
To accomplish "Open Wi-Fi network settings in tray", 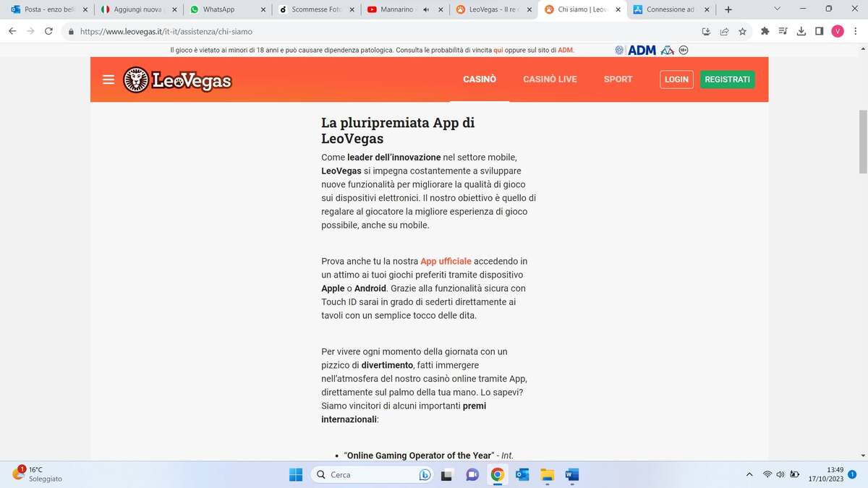I will [767, 475].
